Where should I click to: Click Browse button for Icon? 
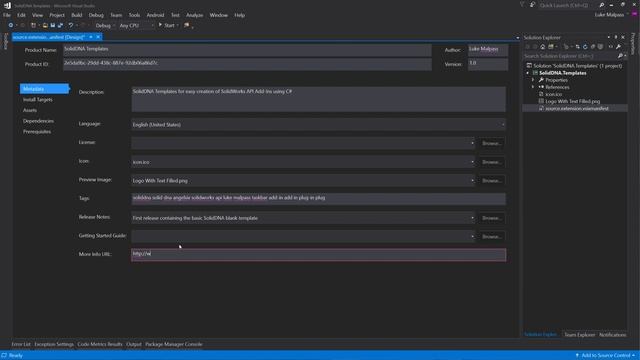[491, 162]
